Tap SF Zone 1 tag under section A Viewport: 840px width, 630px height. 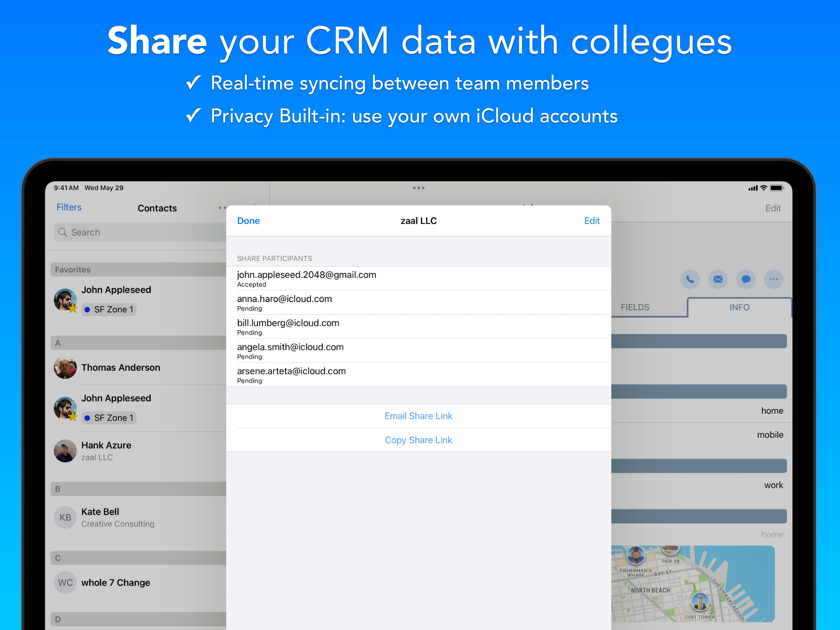[109, 418]
